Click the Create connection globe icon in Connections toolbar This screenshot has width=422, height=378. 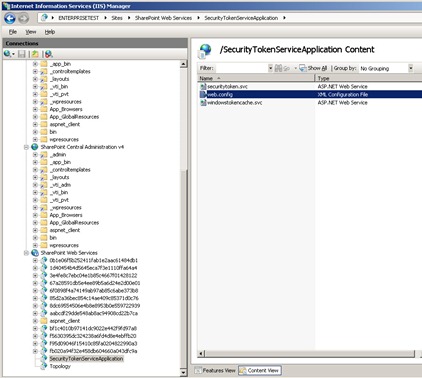pyautogui.click(x=7, y=54)
